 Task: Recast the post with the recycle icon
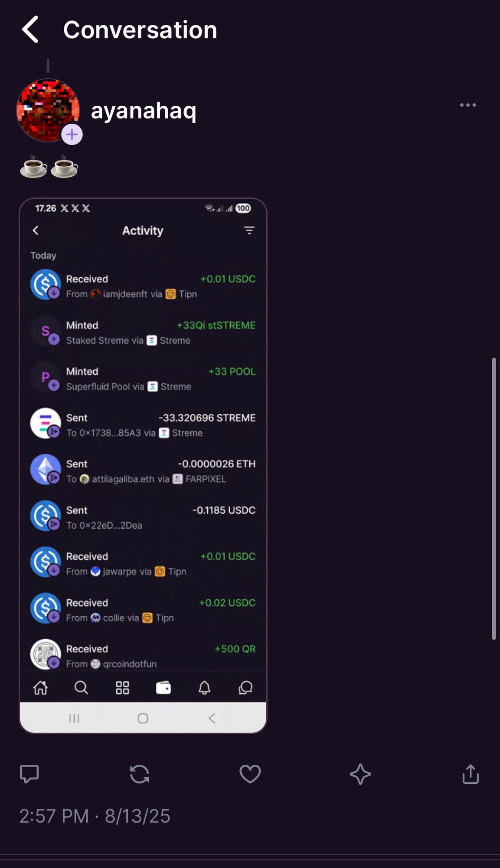[x=140, y=774]
